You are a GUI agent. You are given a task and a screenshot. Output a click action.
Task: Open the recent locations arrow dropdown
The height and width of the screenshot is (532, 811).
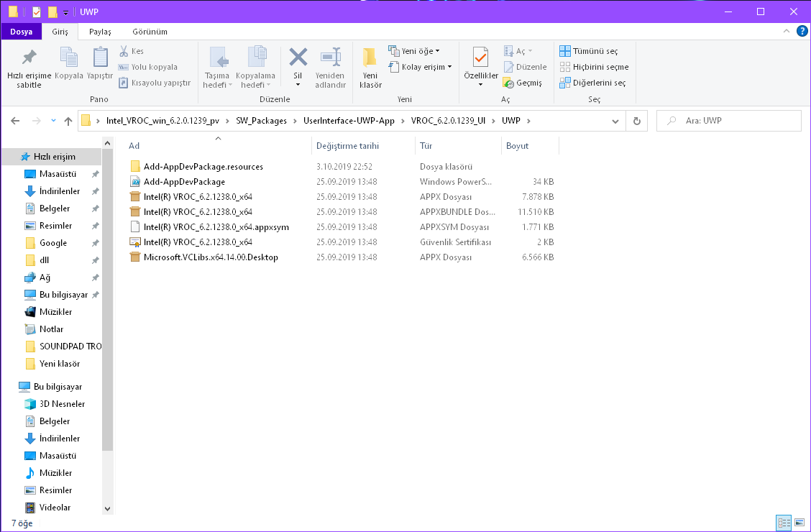point(53,121)
